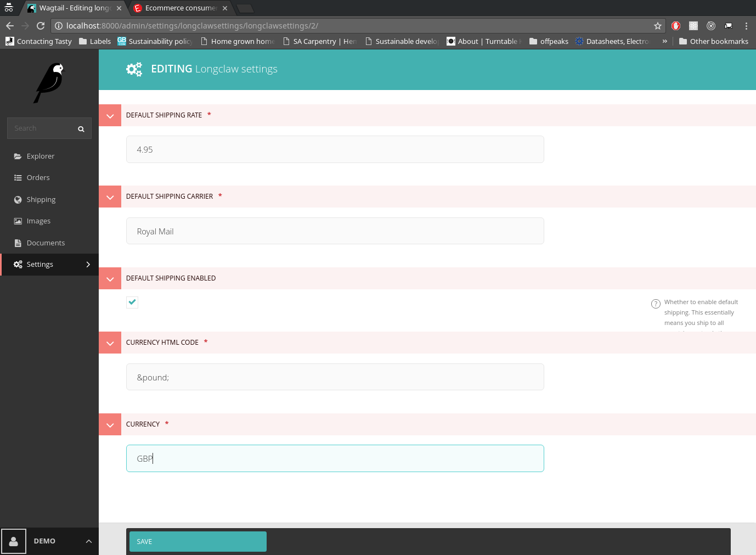Click the incognito spy icon

[9, 8]
